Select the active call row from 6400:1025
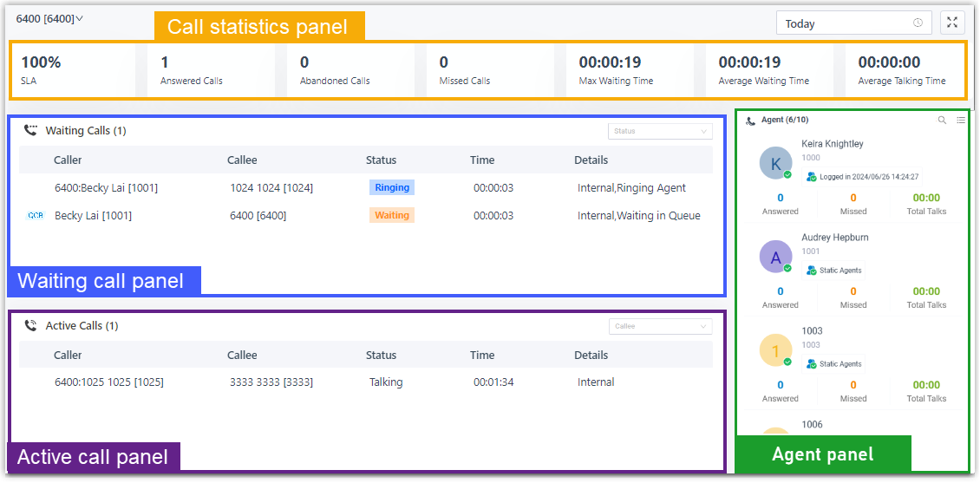 pyautogui.click(x=366, y=382)
